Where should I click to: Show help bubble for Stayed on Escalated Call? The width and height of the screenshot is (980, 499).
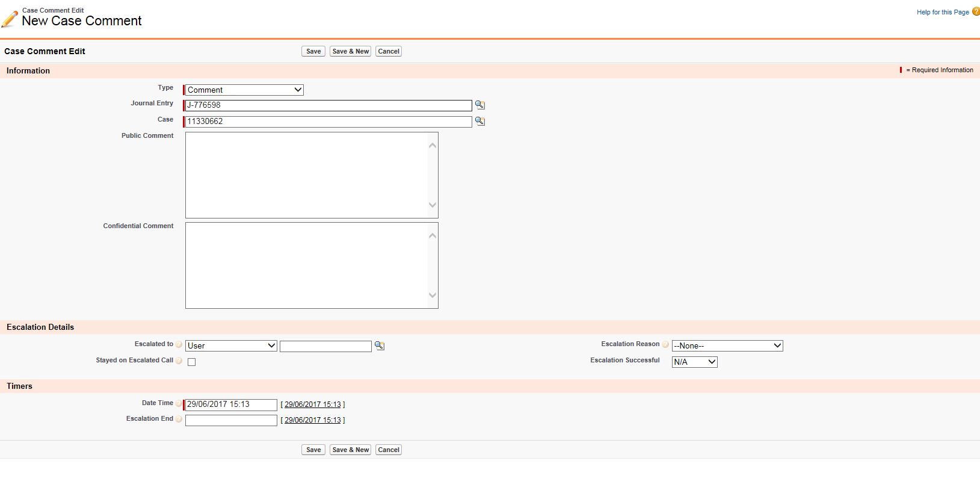pyautogui.click(x=179, y=361)
